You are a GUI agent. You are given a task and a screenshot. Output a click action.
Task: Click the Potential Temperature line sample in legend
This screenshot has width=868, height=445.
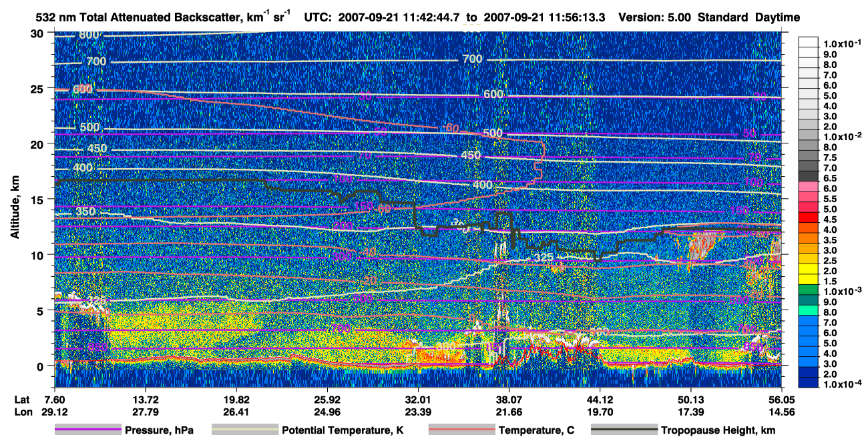(244, 430)
